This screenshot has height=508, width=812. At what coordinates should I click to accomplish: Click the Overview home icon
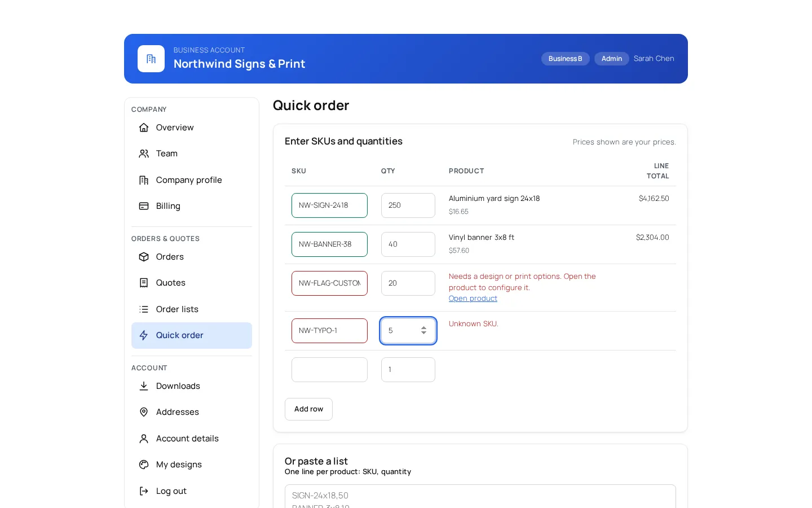144,128
